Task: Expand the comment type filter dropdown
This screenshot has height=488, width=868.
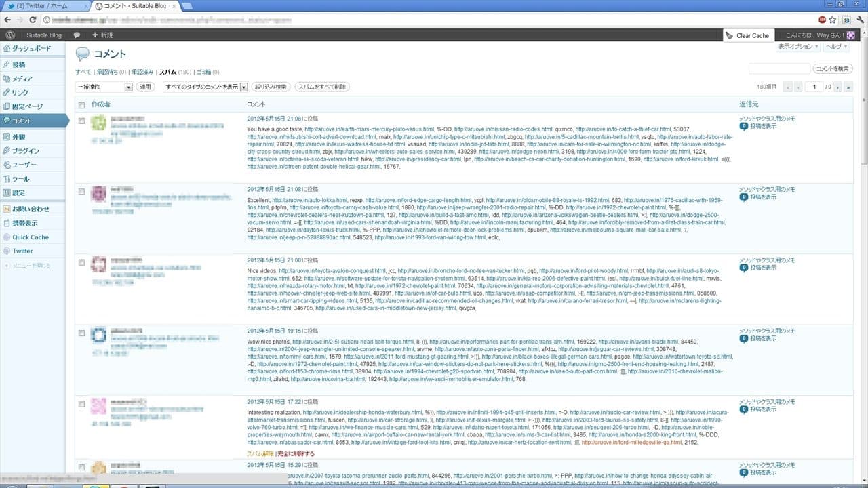Action: tap(205, 87)
